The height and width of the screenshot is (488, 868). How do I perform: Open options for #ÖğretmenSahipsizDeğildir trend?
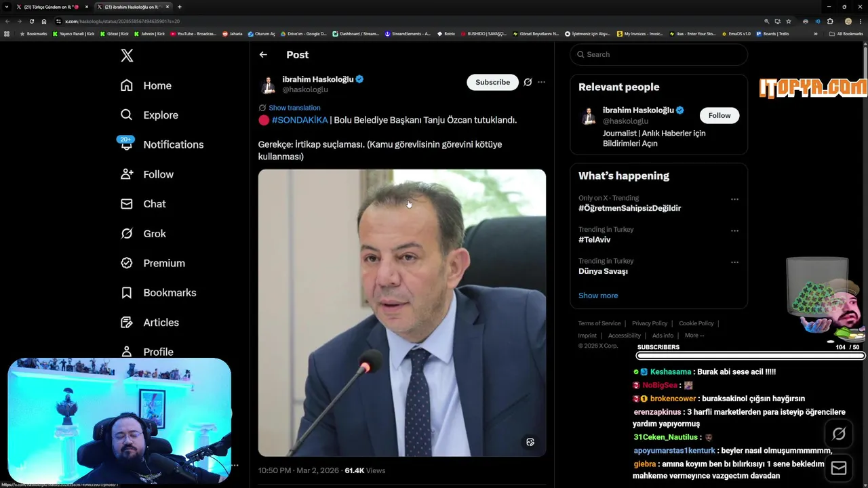(734, 199)
